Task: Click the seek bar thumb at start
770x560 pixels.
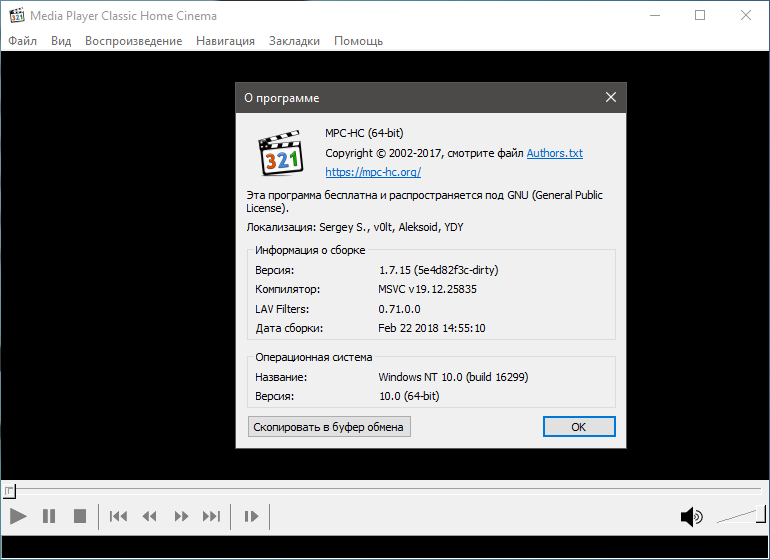Action: click(9, 491)
